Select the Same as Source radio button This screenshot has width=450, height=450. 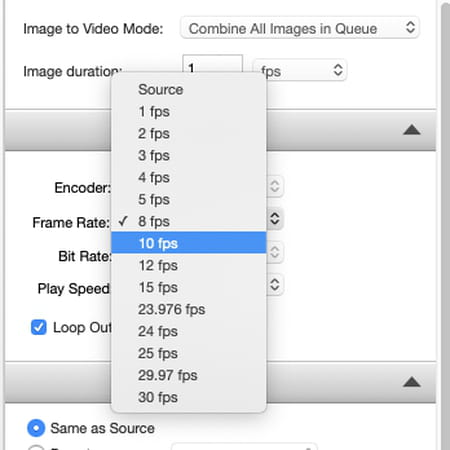pos(36,428)
